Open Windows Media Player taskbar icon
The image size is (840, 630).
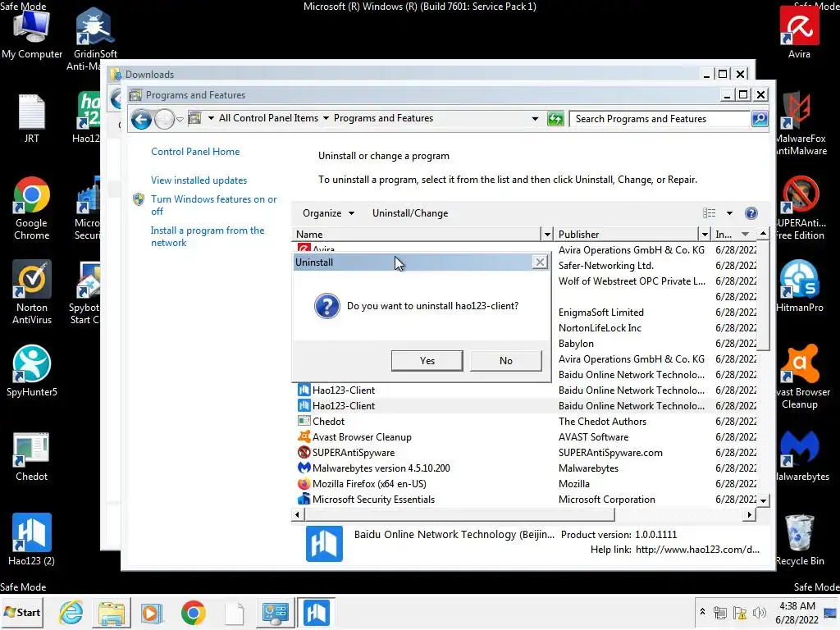coord(152,613)
